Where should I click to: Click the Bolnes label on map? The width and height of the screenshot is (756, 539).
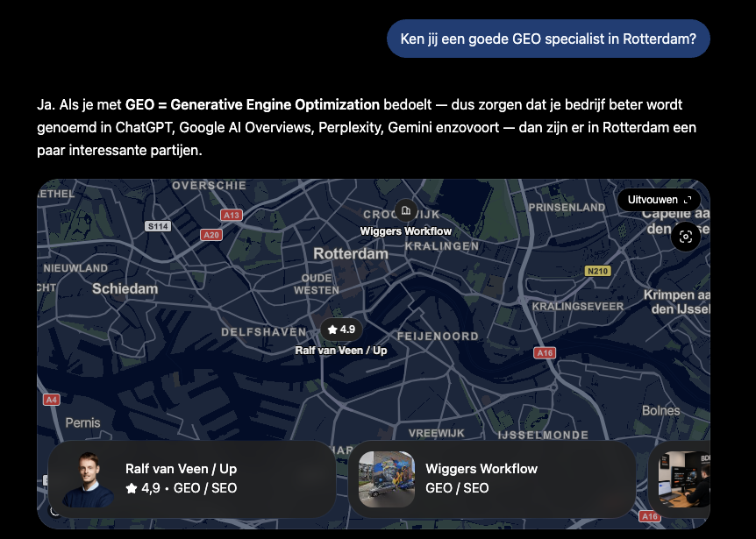(660, 410)
